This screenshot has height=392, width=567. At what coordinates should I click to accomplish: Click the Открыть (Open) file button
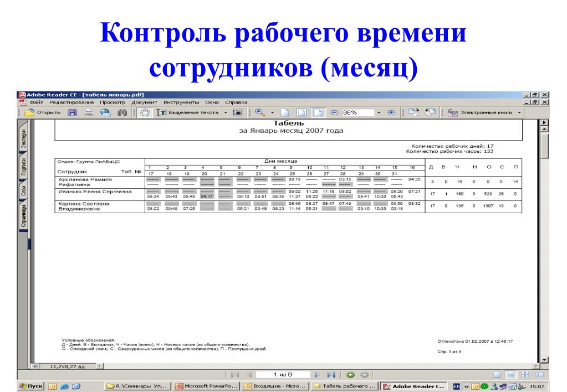(x=42, y=112)
